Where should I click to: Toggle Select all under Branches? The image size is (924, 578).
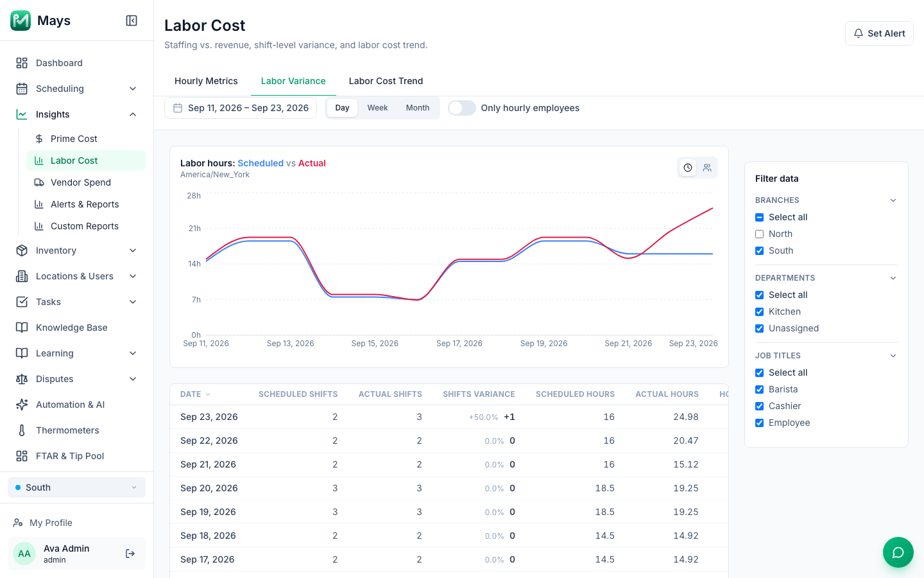click(x=760, y=218)
